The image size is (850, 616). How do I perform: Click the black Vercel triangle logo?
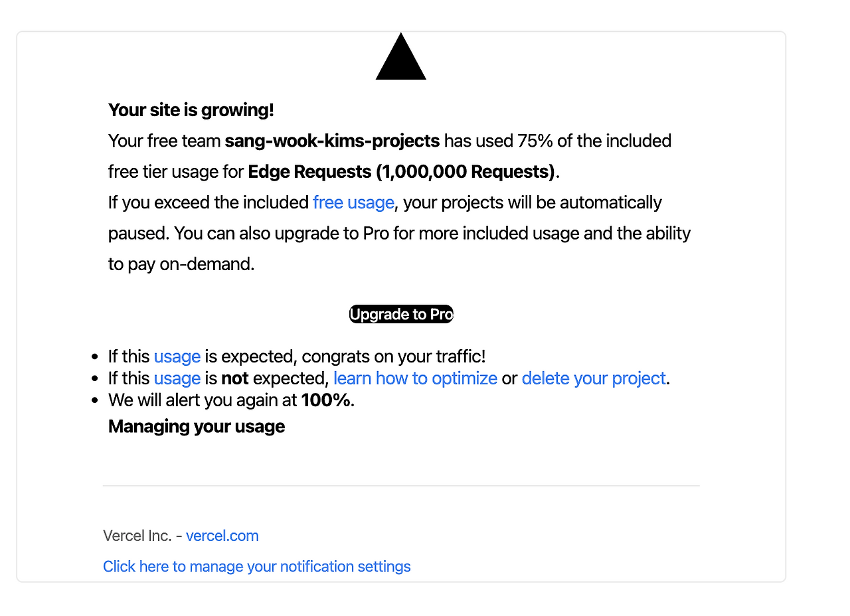click(400, 58)
